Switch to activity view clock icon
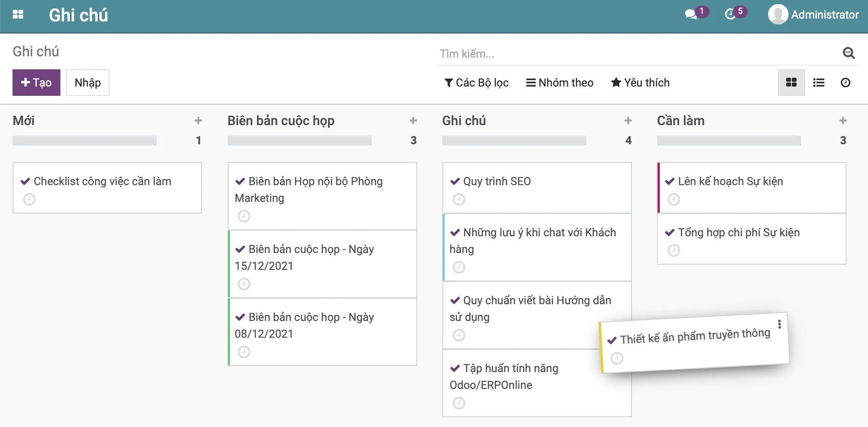Screen dimensions: 868x427 pos(845,82)
